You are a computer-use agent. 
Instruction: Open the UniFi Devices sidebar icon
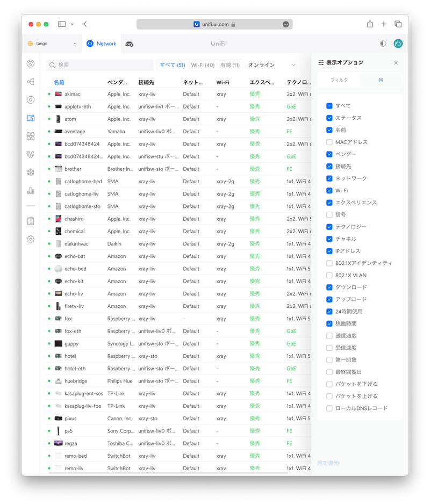31,100
